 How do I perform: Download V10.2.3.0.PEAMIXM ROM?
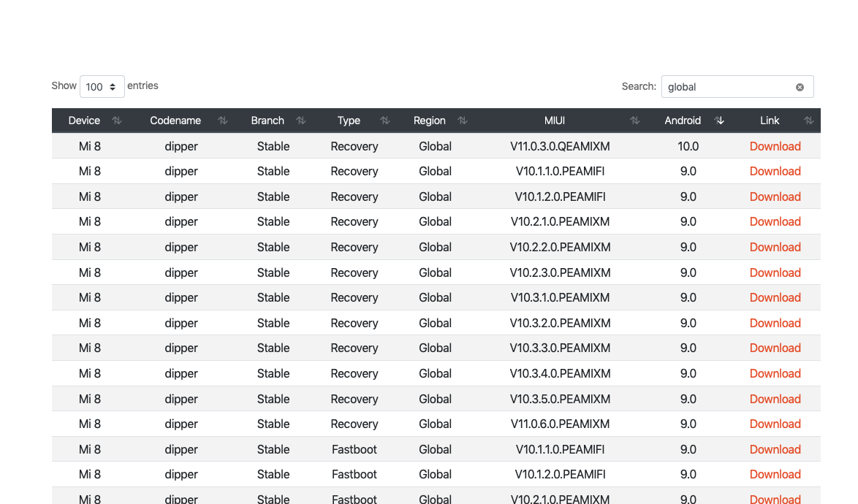775,272
